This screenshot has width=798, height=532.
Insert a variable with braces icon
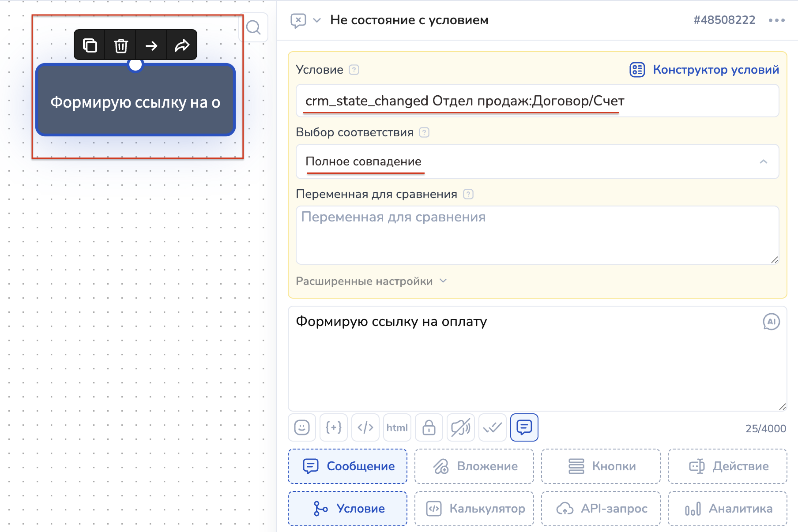pyautogui.click(x=334, y=427)
